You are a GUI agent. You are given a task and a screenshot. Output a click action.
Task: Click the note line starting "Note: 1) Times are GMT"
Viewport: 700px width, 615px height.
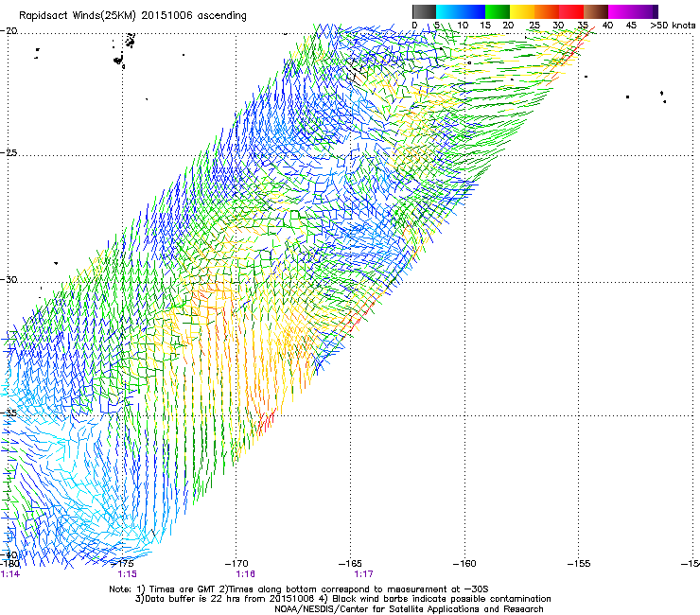pos(299,589)
